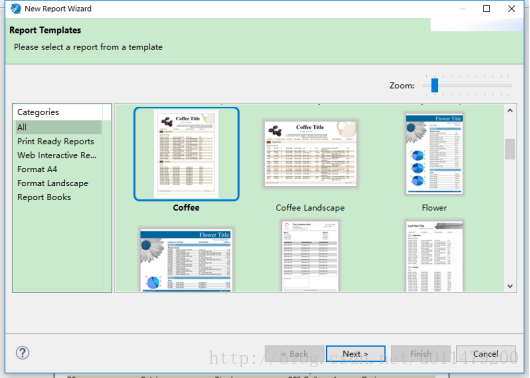Screen dimensions: 530x378
Task: Choose the Web Interactive Re... category
Action: 57,155
